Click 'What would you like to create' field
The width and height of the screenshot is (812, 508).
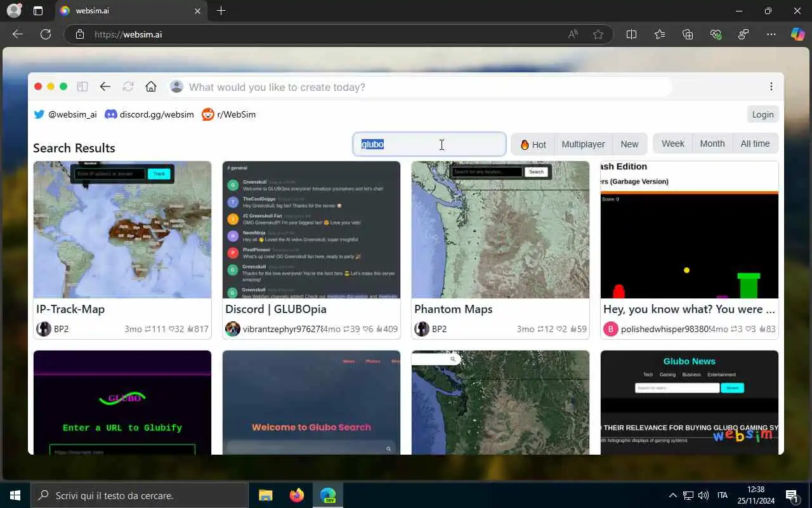point(419,87)
